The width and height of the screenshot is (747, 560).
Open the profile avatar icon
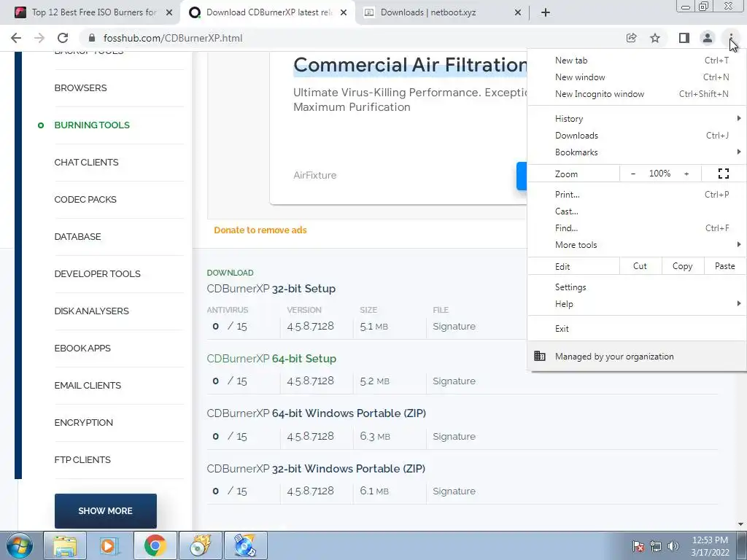[708, 38]
